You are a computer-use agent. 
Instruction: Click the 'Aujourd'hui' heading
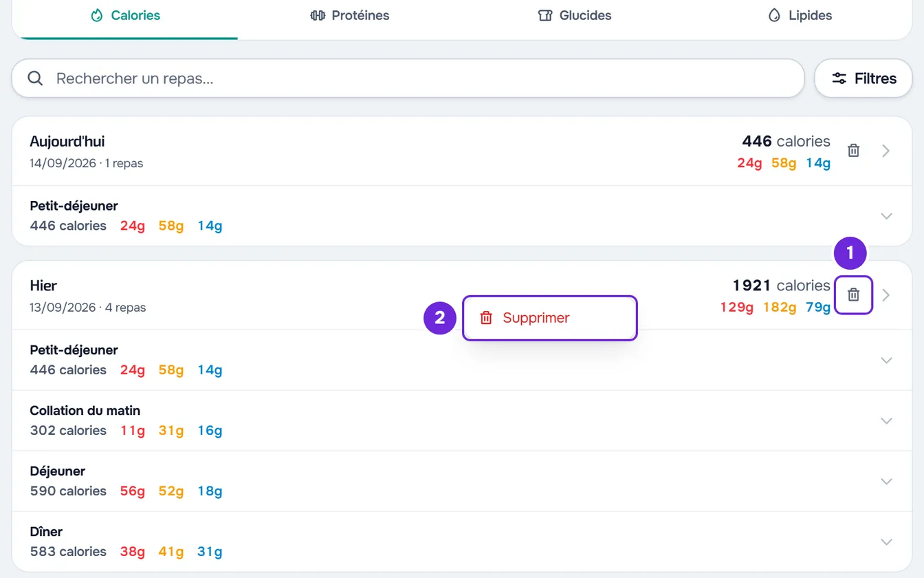coord(67,142)
